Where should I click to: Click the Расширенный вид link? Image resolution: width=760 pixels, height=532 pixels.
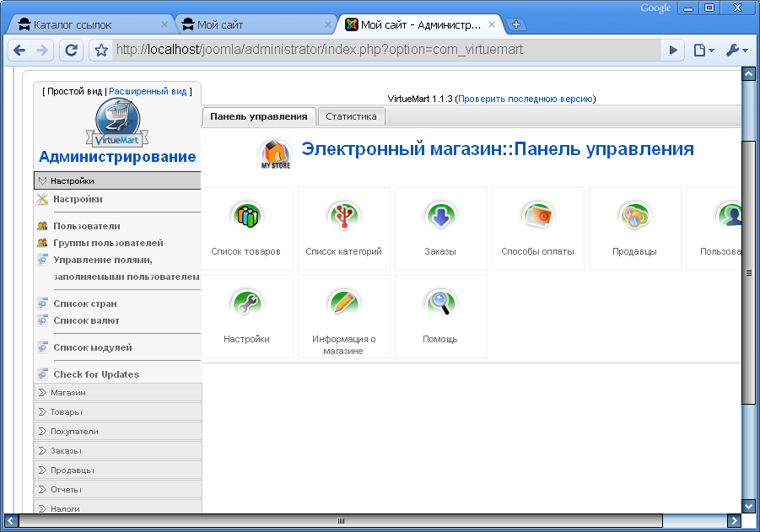pos(148,91)
